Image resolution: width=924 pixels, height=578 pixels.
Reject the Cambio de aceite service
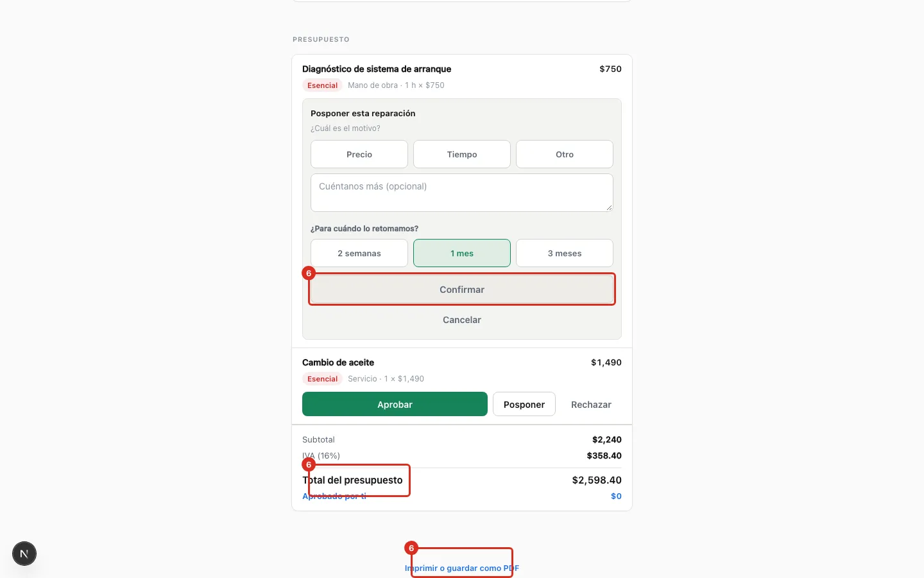tap(591, 405)
